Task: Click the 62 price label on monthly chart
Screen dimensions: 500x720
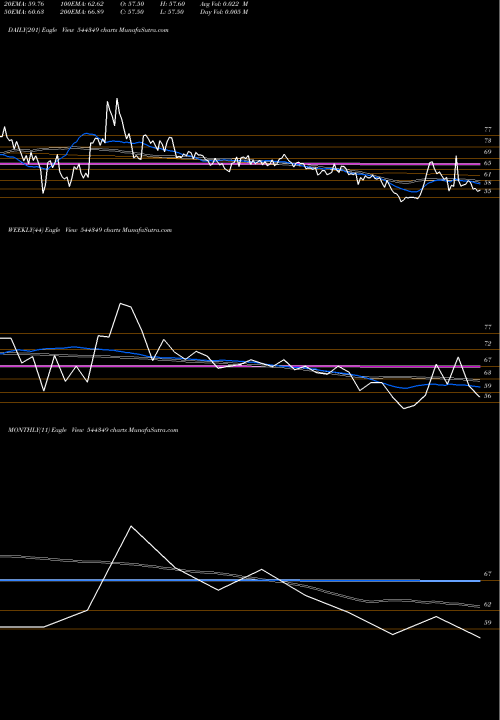Action: pos(488,605)
